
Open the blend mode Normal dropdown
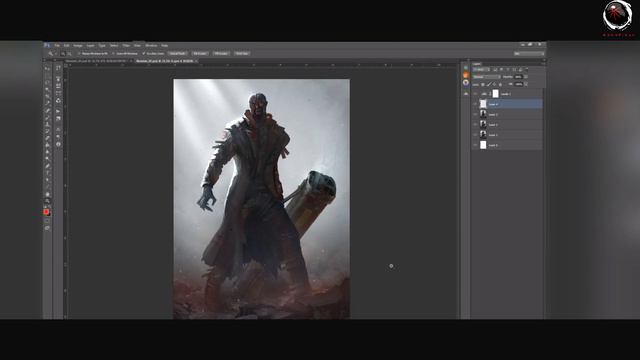[x=487, y=77]
